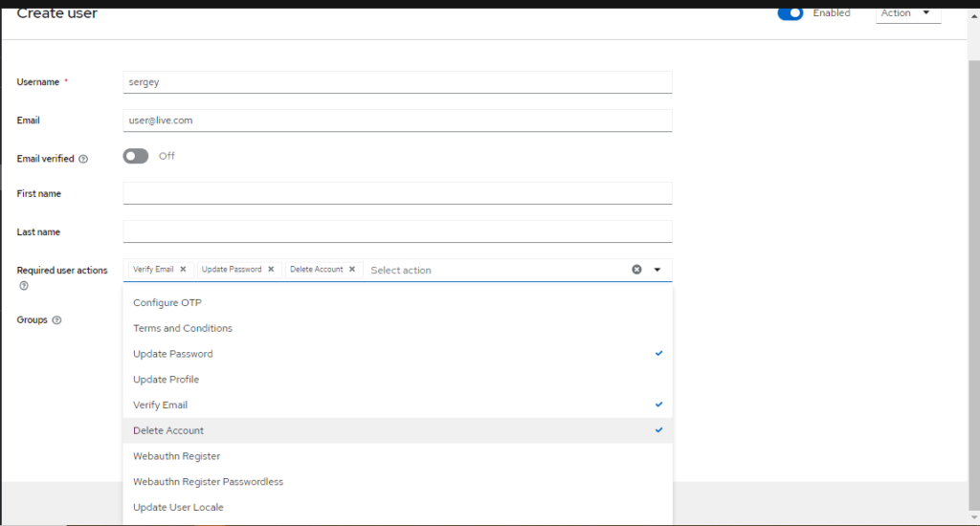Click the First name field
Screen dimensions: 980x526
pos(397,193)
